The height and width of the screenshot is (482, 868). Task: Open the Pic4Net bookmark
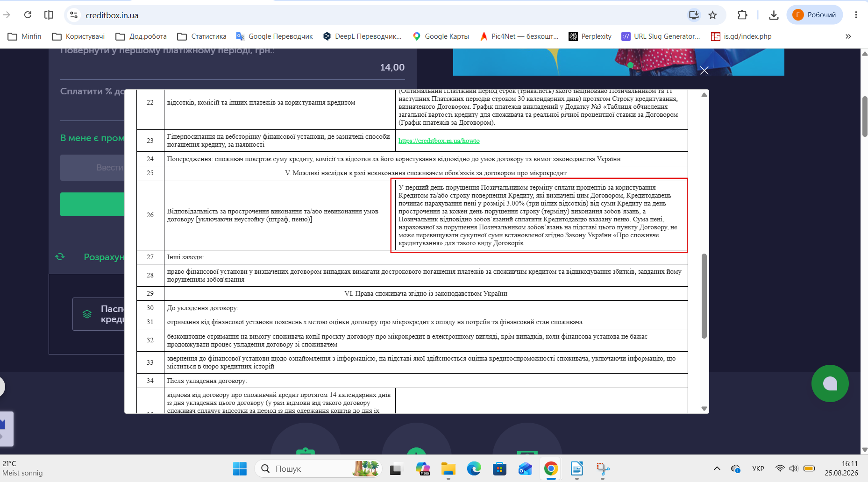click(x=519, y=36)
